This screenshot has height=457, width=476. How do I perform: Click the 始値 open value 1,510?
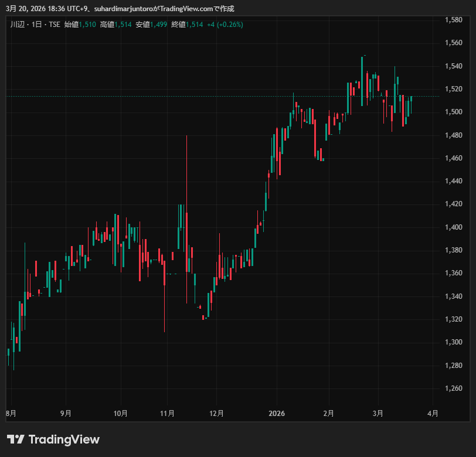(x=87, y=25)
